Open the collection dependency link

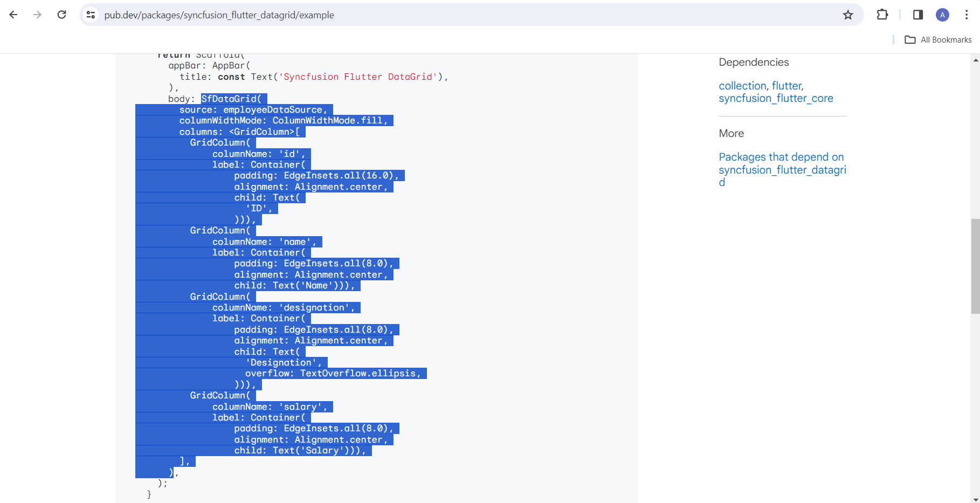coord(742,86)
